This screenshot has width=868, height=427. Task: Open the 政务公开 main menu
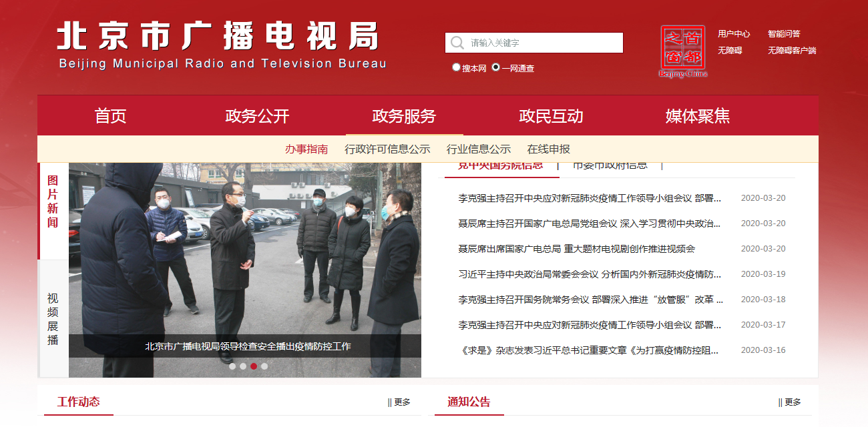(257, 116)
